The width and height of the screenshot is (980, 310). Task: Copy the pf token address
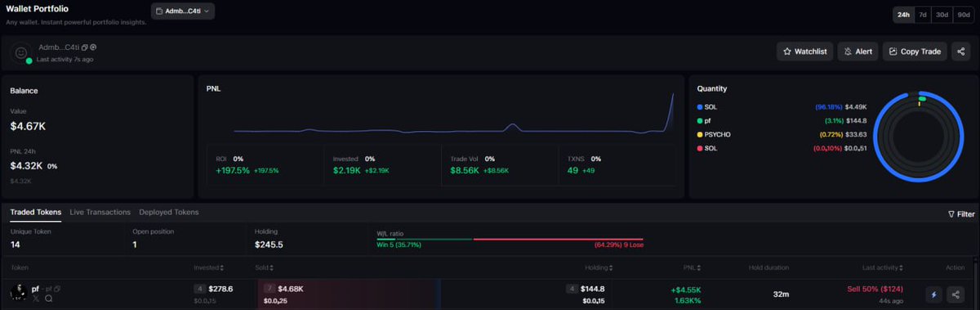[x=58, y=289]
